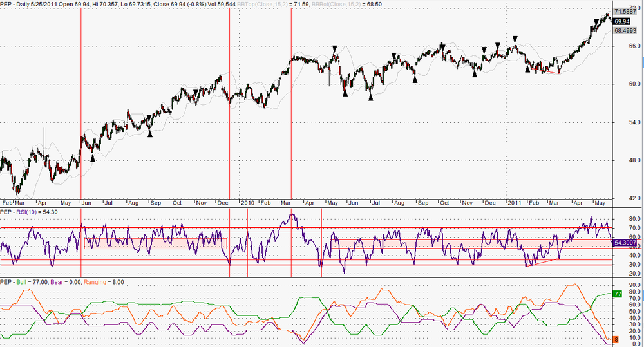Viewport: 644px width, 347px height.
Task: Click the orange 8 Ranging value tag
Action: click(616, 340)
